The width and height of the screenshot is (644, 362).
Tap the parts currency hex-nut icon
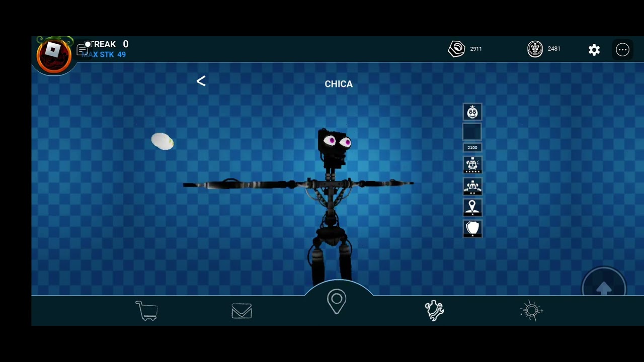(x=456, y=49)
